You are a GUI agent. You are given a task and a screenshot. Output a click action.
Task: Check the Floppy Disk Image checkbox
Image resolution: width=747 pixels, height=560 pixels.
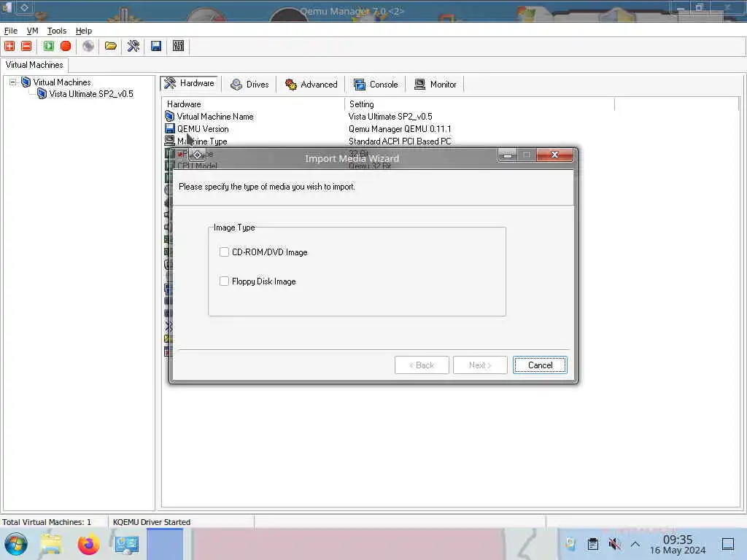click(x=225, y=281)
